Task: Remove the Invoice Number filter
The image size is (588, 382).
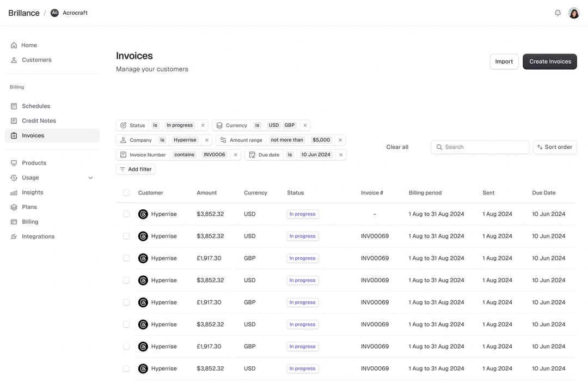Action: tap(236, 155)
